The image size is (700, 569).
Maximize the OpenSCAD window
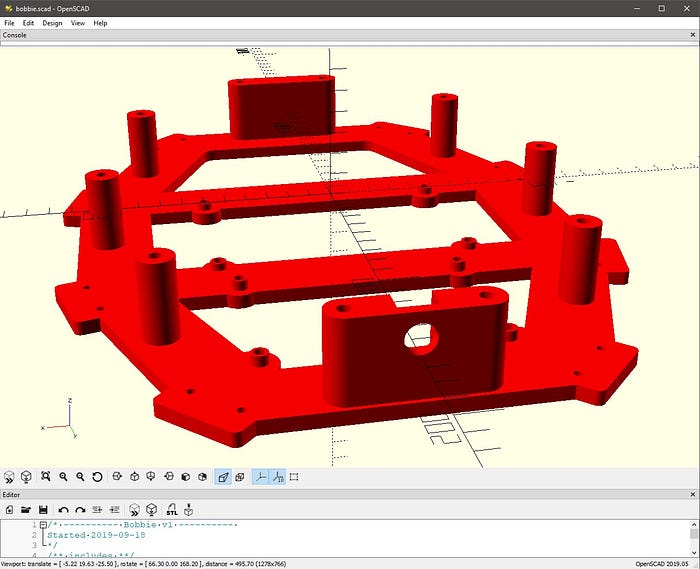coord(662,8)
